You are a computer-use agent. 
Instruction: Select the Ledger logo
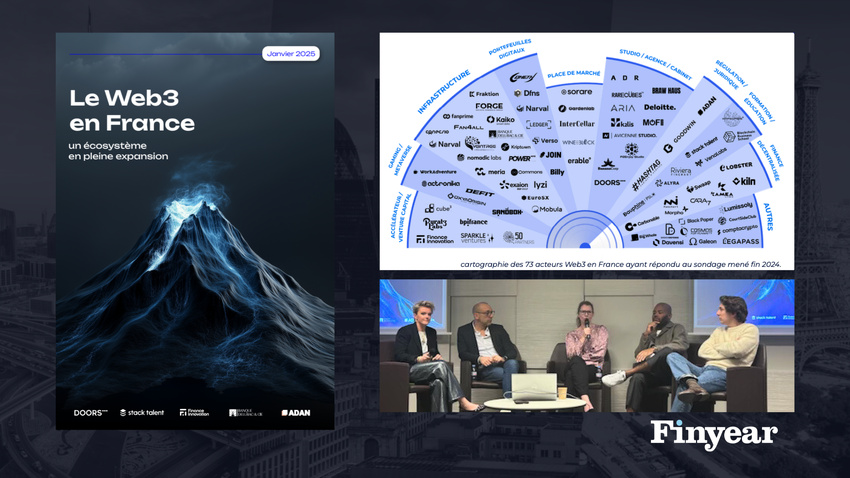(x=539, y=125)
